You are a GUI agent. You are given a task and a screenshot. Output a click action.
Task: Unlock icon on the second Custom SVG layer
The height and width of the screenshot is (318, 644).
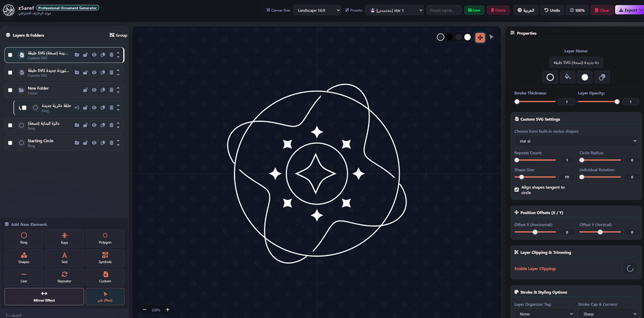[86, 72]
